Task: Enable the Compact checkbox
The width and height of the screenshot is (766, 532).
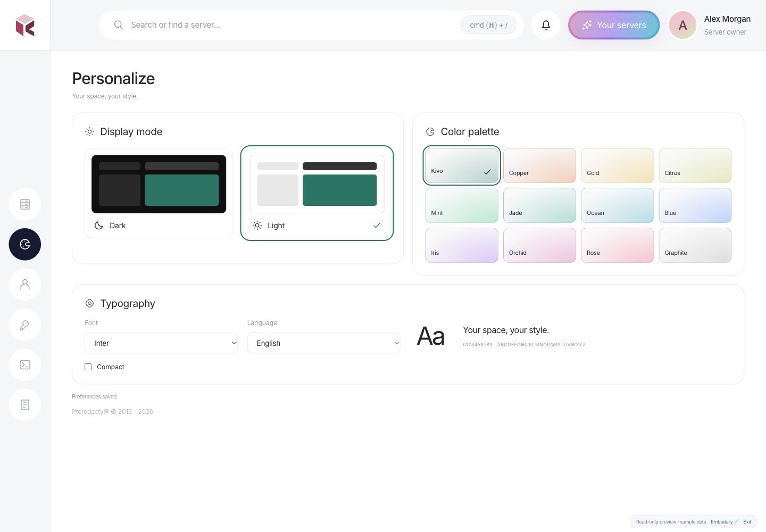Action: pos(88,367)
